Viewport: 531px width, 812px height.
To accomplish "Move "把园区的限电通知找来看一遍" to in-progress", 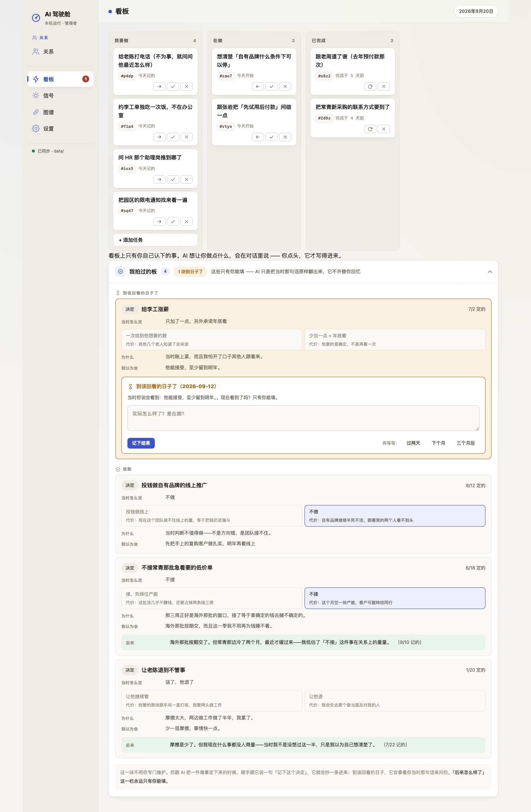I will [159, 222].
